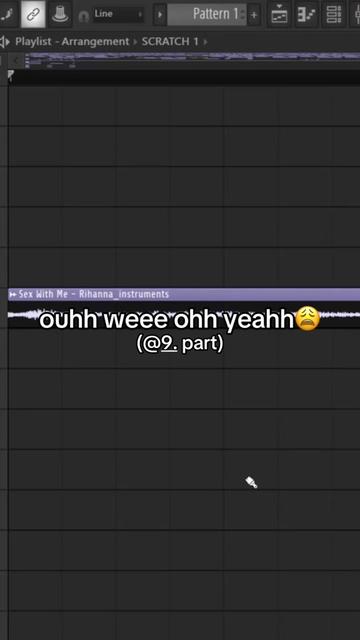Open the Mixer icon
The height and width of the screenshot is (640, 360).
click(x=356, y=14)
